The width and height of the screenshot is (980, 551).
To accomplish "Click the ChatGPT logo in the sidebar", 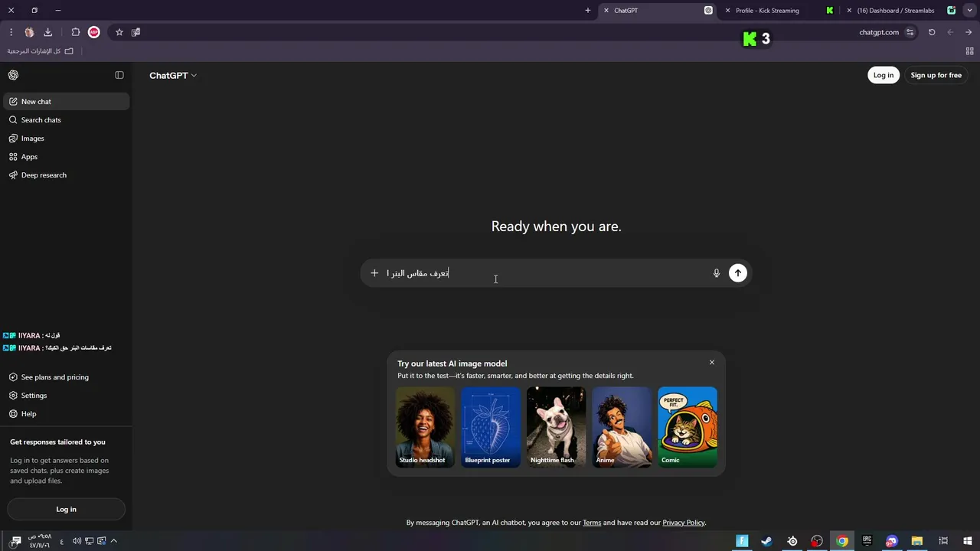I will (13, 75).
